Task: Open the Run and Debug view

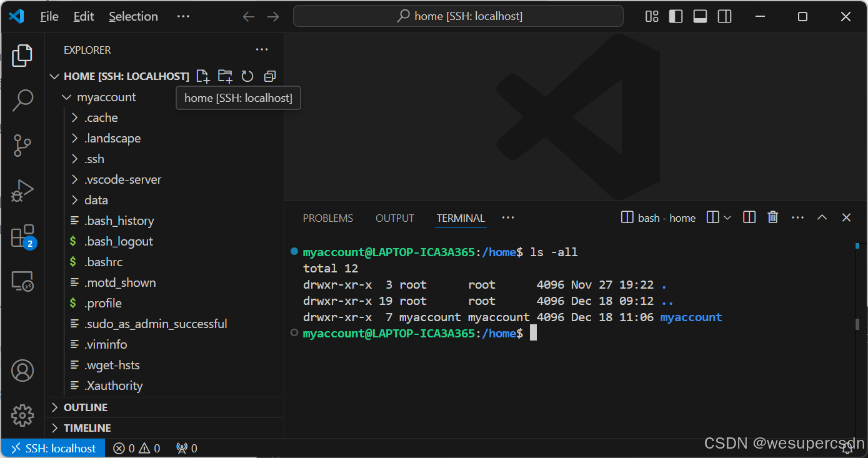Action: (x=22, y=191)
